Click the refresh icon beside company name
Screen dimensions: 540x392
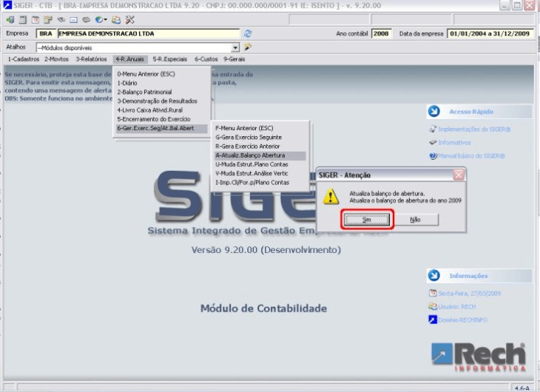click(x=248, y=33)
